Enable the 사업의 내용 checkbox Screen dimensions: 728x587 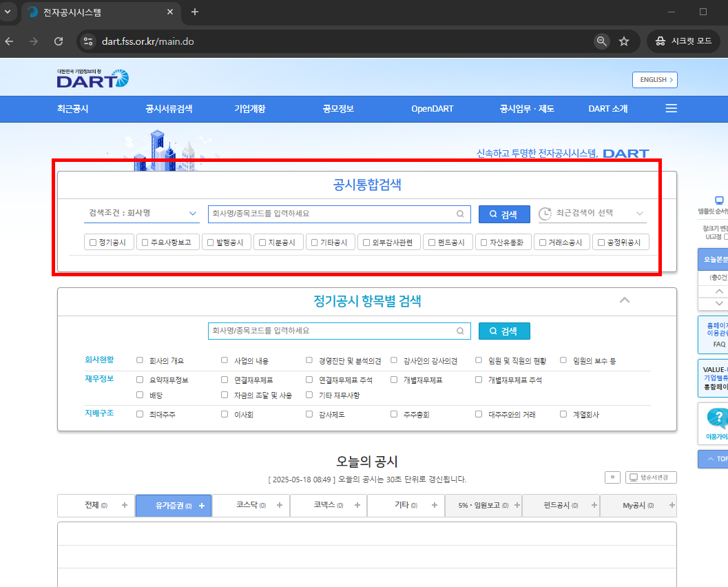pyautogui.click(x=224, y=359)
